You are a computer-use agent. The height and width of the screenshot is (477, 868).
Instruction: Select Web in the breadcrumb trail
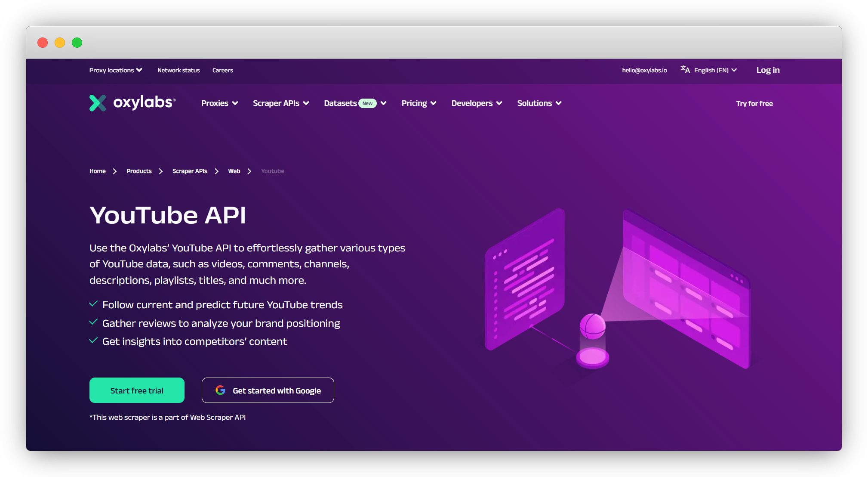tap(234, 171)
